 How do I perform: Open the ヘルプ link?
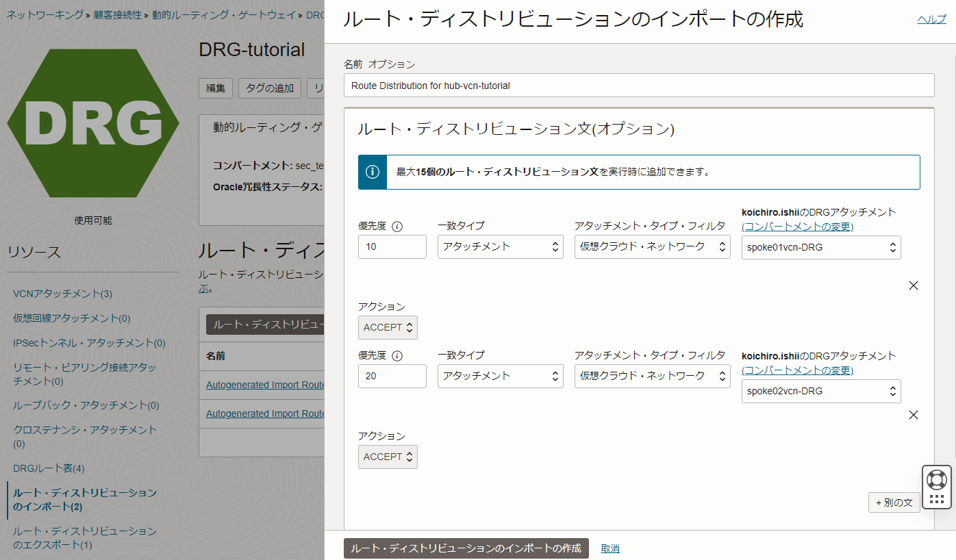pos(931,19)
